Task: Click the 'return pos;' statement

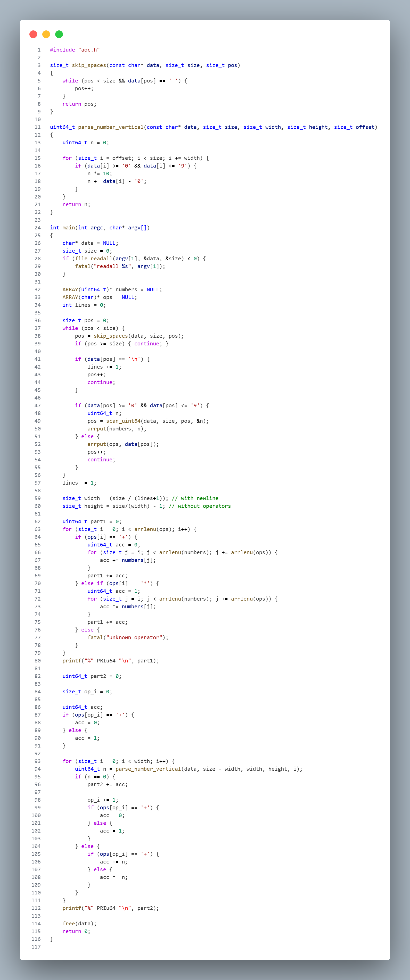Action: coord(80,104)
